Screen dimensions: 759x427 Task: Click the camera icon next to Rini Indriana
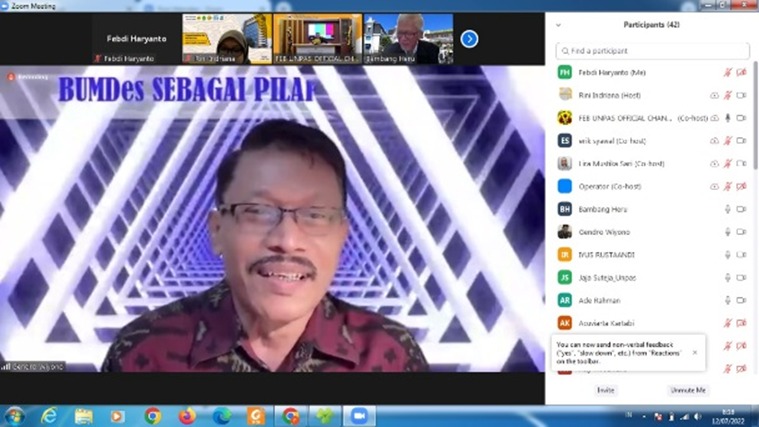[741, 95]
